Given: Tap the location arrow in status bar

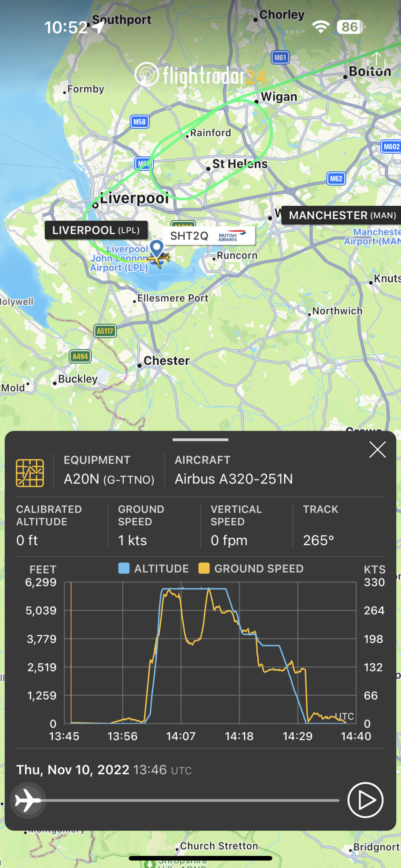Looking at the screenshot, I should pos(98,27).
